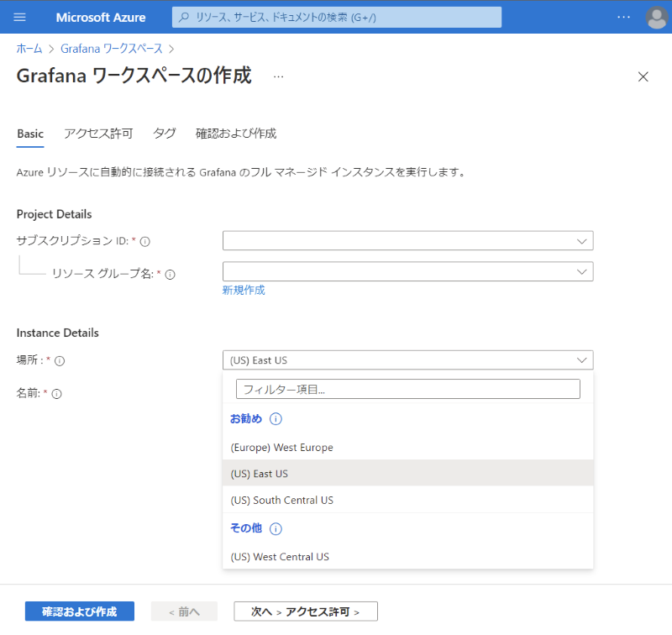This screenshot has height=635, width=672.
Task: Open the page title ellipsis options
Action: tap(279, 76)
